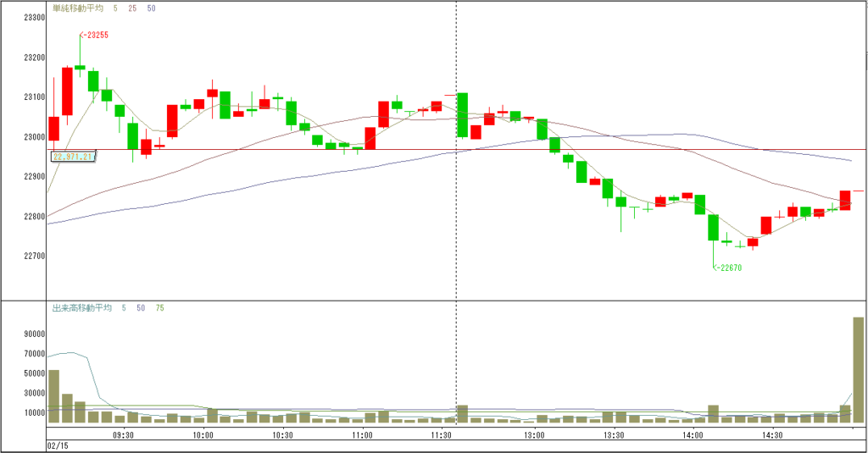Click the 11:00 time axis label
The image size is (868, 453).
tap(362, 435)
